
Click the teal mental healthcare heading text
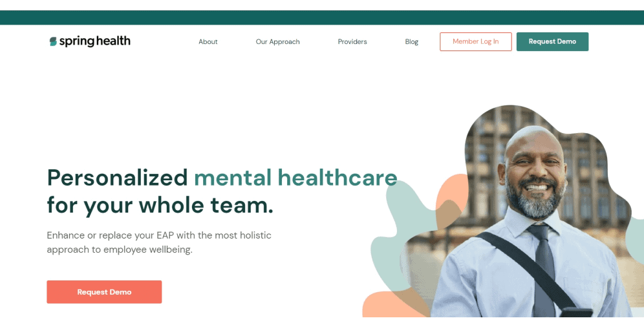295,177
